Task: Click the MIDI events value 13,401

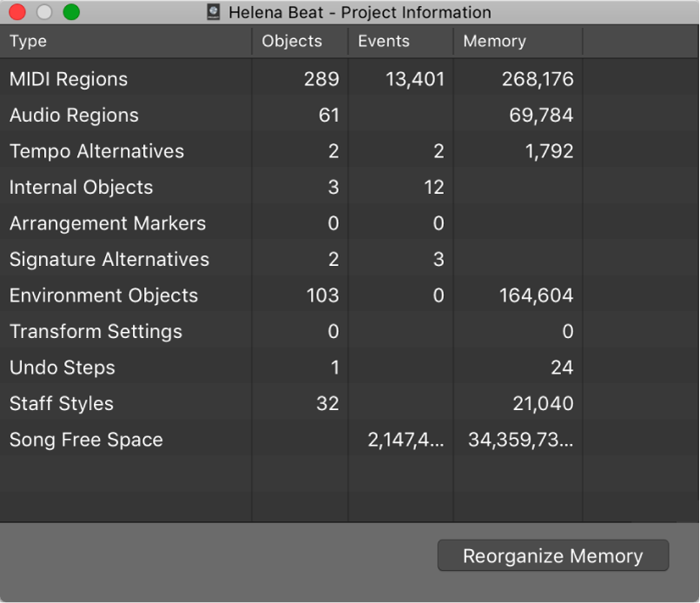Action: click(x=415, y=79)
